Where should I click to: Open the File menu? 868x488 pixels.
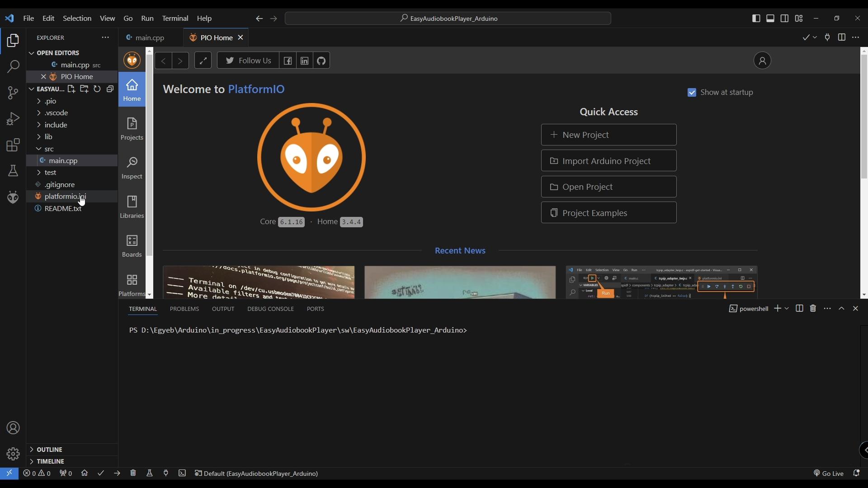[28, 19]
